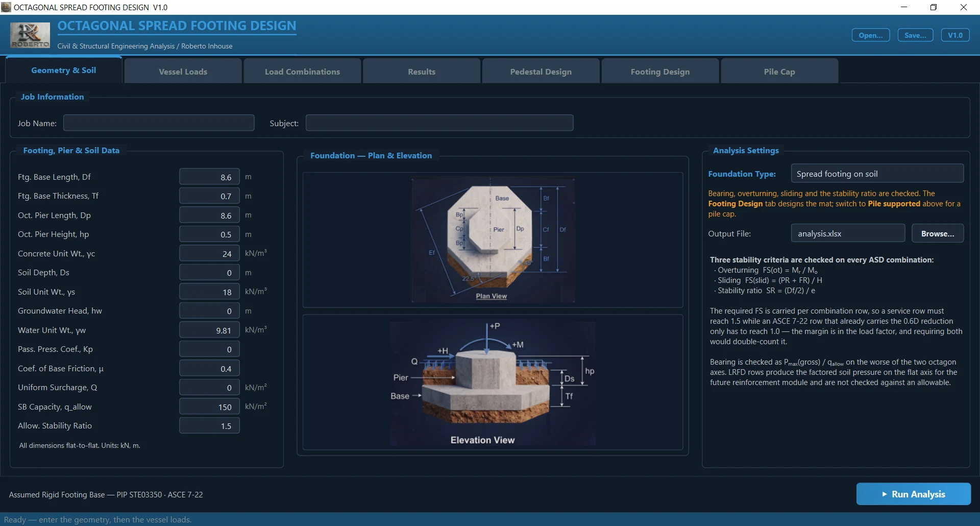Click the 'Three stability criteria' heading text
Image resolution: width=980 pixels, height=526 pixels.
click(x=822, y=259)
